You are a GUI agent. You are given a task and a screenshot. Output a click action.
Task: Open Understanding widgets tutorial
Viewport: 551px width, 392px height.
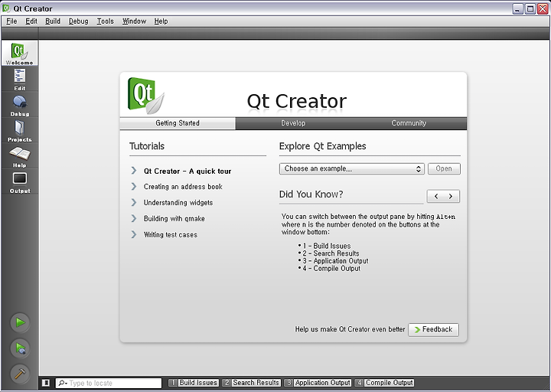coord(178,203)
